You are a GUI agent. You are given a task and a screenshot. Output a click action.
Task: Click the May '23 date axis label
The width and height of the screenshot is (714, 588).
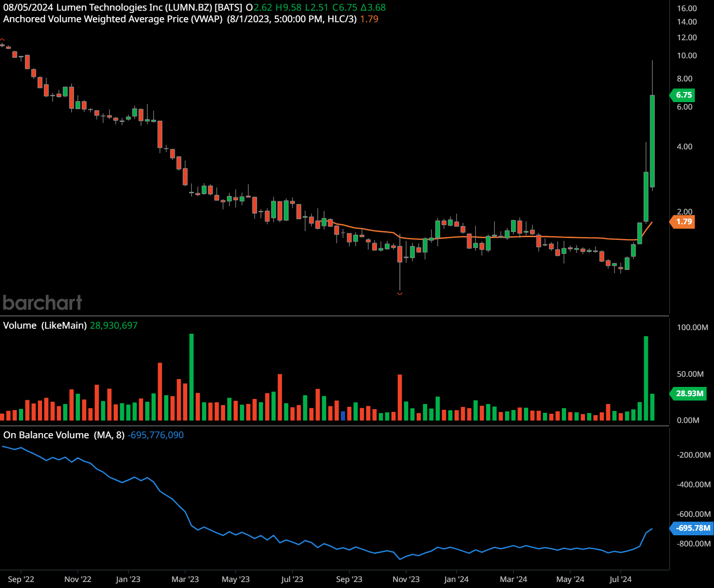point(236,579)
